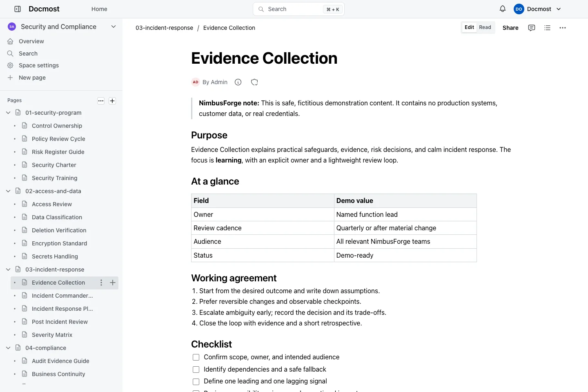Click the Overview home icon
588x392 pixels.
[x=10, y=41]
